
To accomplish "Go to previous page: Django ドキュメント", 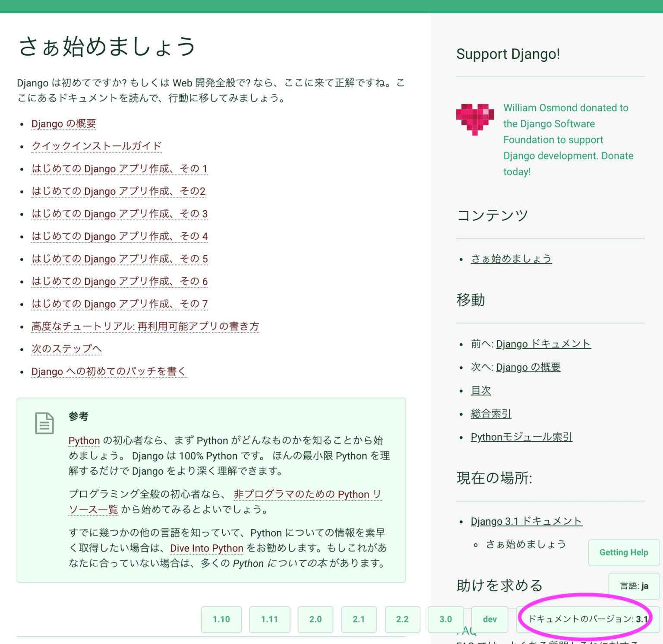I will 543,344.
